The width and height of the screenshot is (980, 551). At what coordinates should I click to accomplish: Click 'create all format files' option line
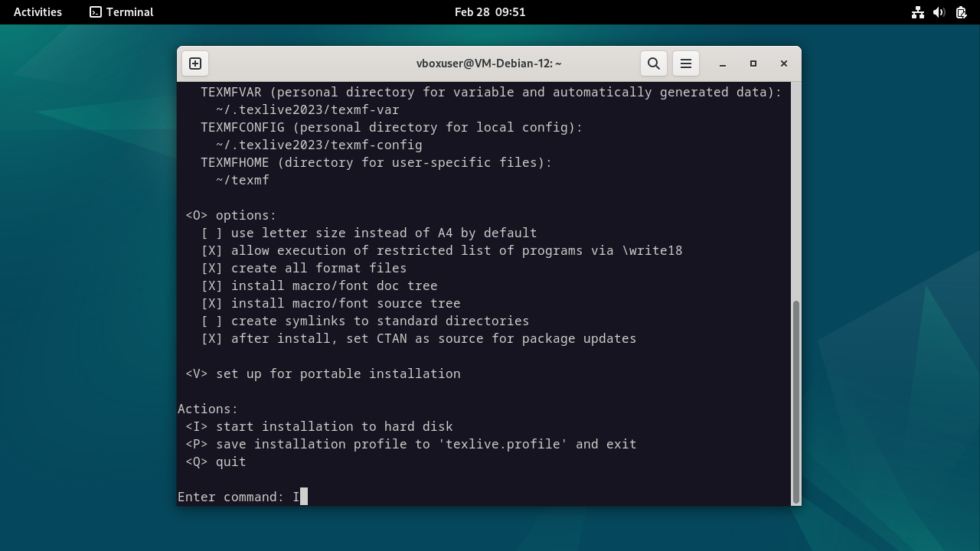click(304, 268)
